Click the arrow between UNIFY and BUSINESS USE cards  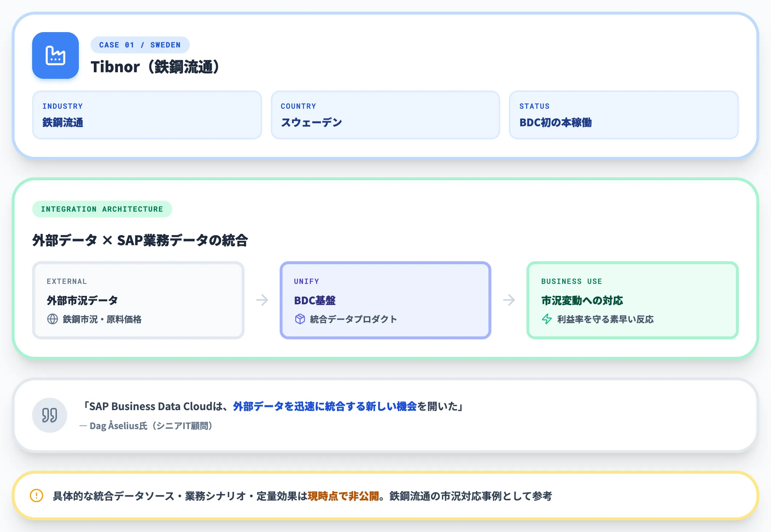point(509,300)
